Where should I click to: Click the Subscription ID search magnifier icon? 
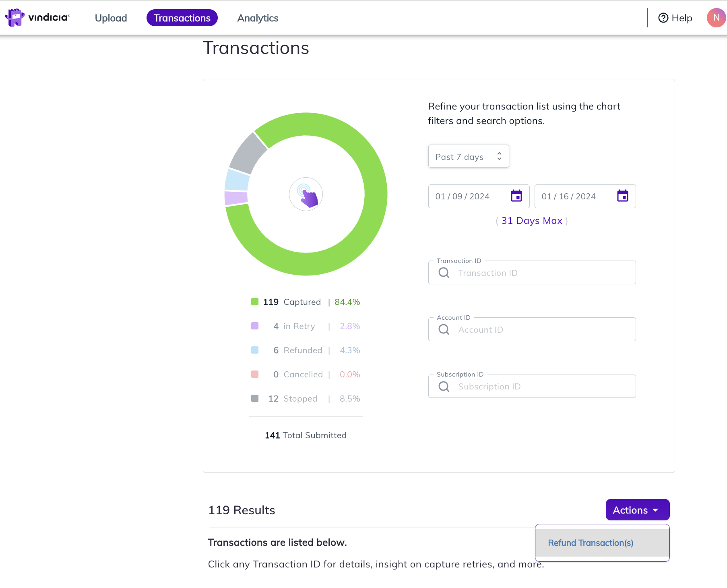444,387
